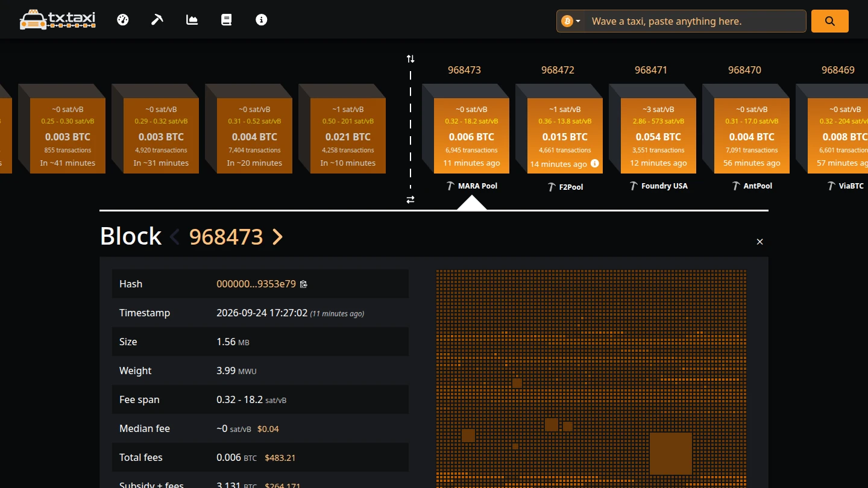Select mined block 968473 cube

471,136
